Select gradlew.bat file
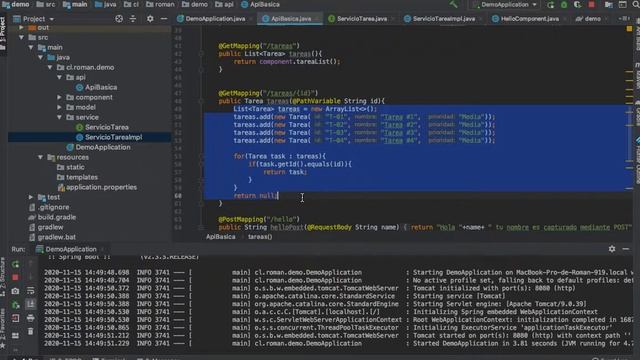Screen dimensions: 640x360 click(x=52, y=237)
